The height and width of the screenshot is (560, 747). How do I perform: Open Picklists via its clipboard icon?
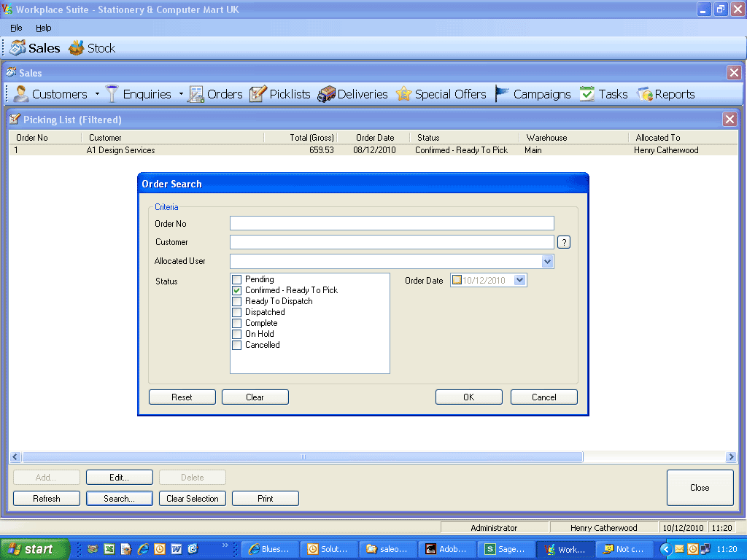(258, 94)
